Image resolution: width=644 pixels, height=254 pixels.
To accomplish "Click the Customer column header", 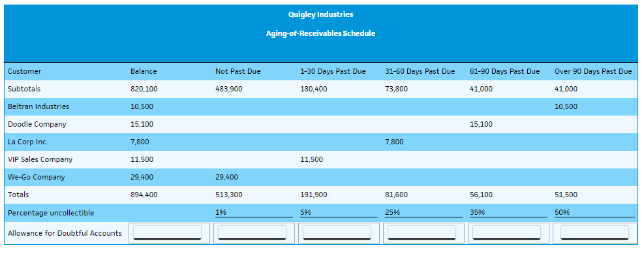I will pyautogui.click(x=25, y=71).
